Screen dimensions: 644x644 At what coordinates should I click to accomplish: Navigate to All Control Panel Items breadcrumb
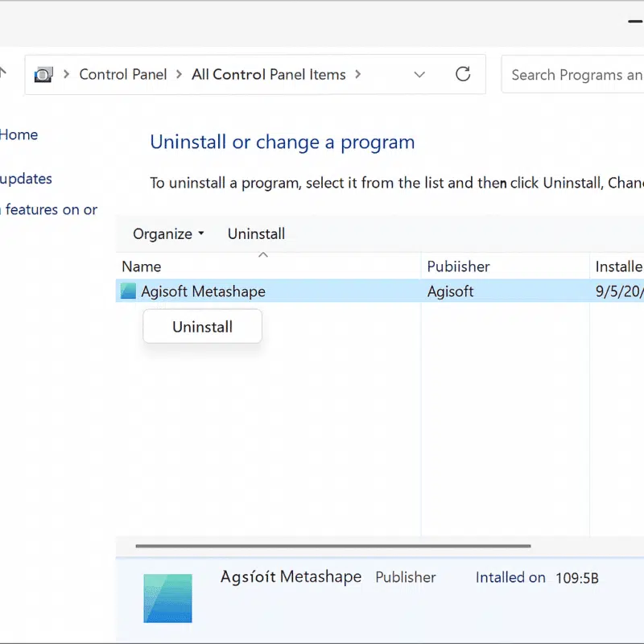pos(268,75)
